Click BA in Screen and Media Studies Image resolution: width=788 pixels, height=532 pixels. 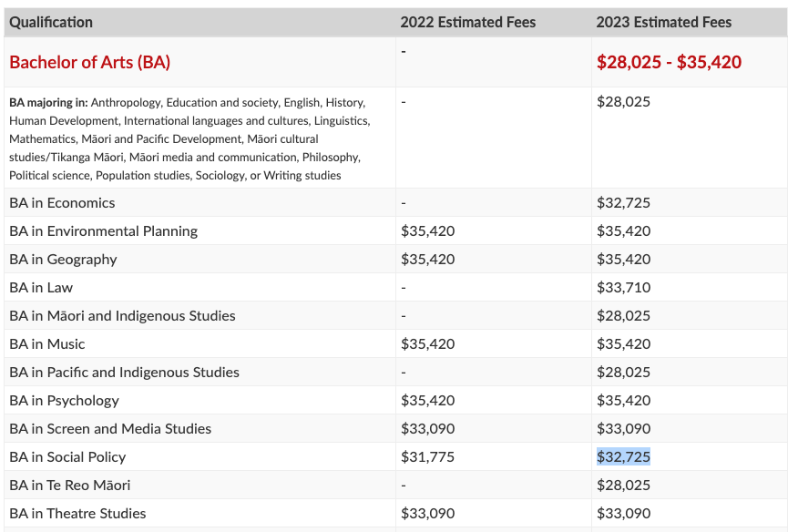tap(110, 428)
